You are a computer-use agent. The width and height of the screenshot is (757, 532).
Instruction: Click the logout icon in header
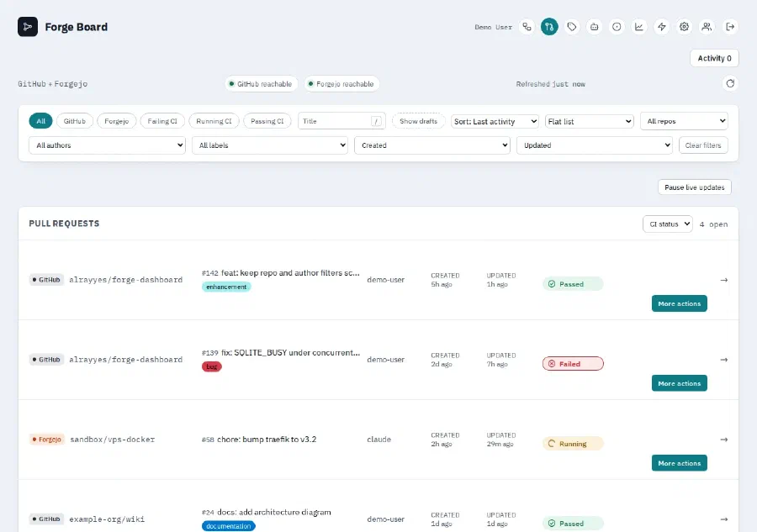click(730, 27)
